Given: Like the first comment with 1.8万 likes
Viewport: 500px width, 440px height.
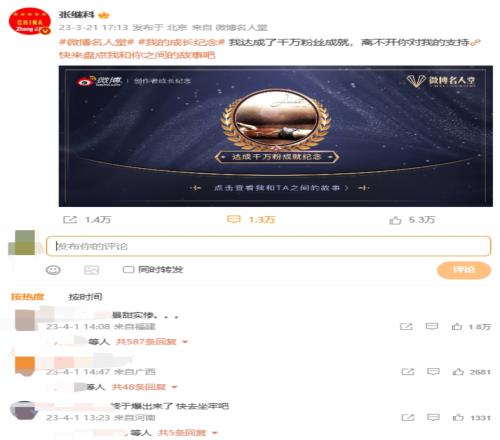Looking at the screenshot, I should (x=457, y=326).
